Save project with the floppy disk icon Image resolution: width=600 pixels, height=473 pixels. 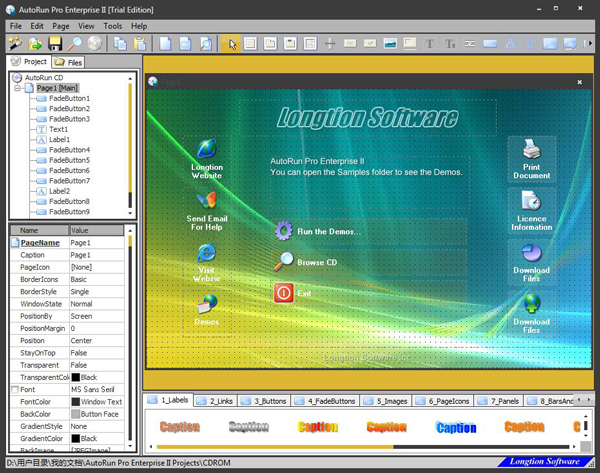(55, 43)
